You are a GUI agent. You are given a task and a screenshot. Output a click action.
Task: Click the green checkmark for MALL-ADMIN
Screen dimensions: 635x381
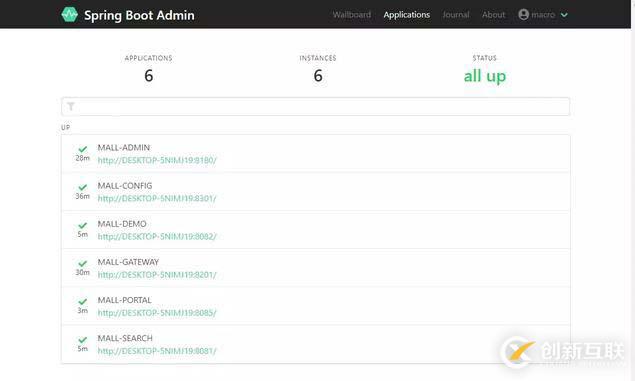click(x=83, y=149)
